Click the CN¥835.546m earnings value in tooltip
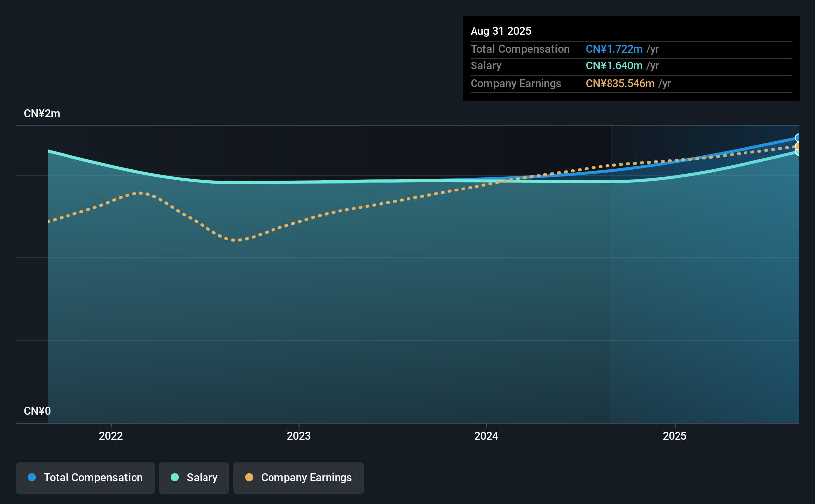Viewport: 815px width, 504px height. pyautogui.click(x=620, y=83)
